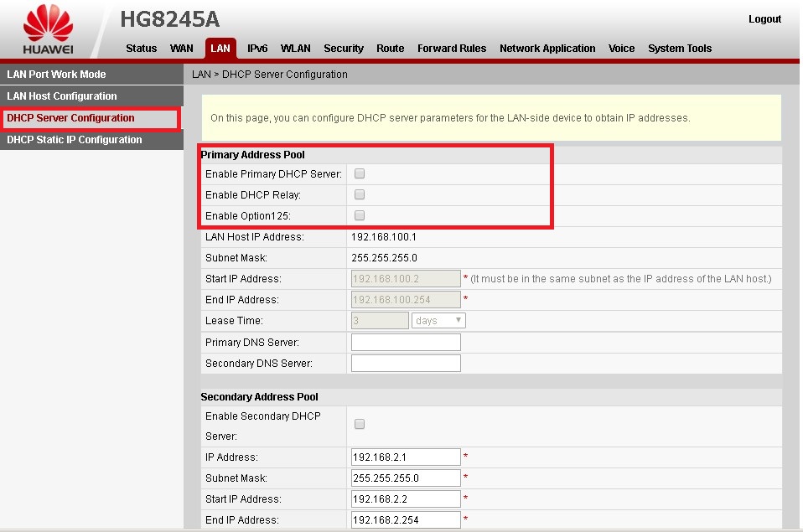Click secondary pool IP Address field 192.168.2.1

click(x=406, y=457)
